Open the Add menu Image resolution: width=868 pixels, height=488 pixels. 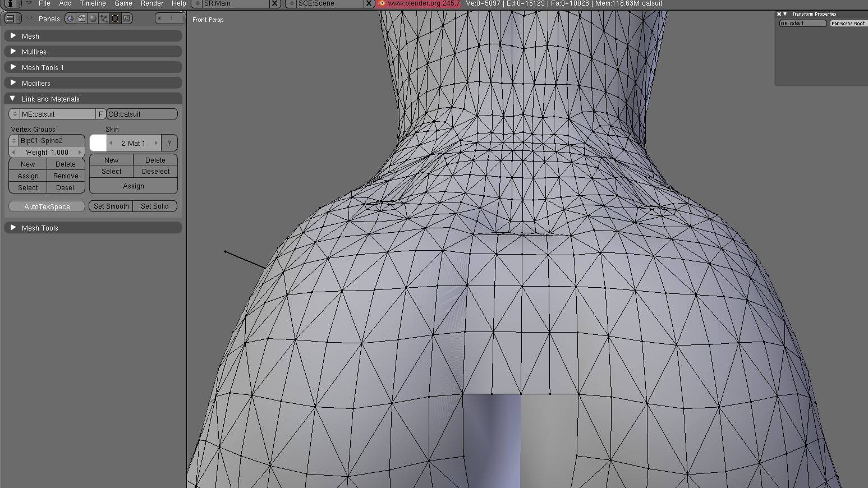pos(65,3)
